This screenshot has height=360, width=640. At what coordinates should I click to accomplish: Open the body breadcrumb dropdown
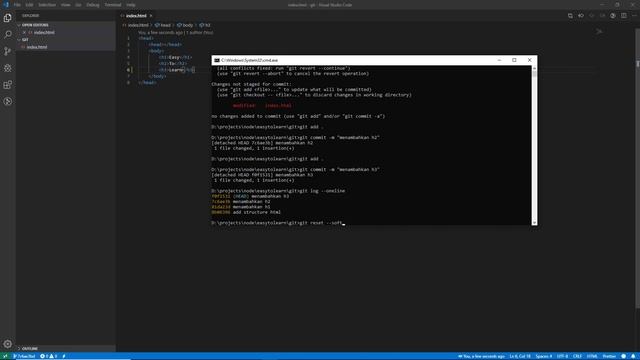coord(185,25)
